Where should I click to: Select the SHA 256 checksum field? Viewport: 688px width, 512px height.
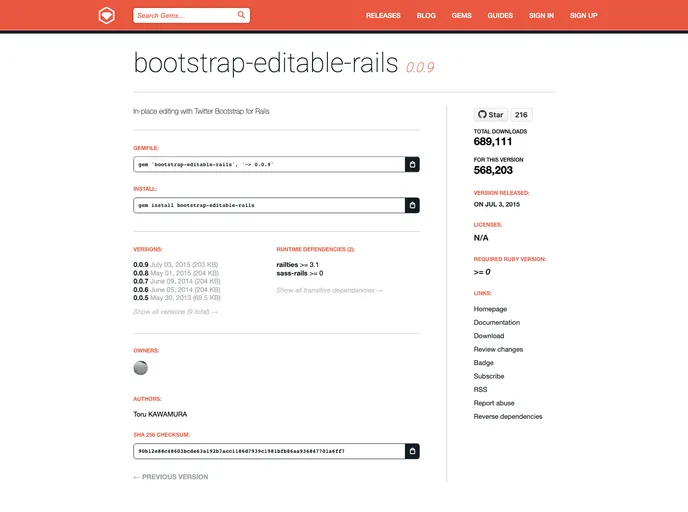269,451
